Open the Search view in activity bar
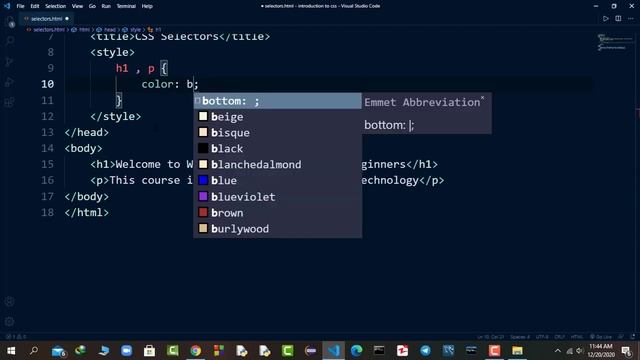 (x=10, y=41)
